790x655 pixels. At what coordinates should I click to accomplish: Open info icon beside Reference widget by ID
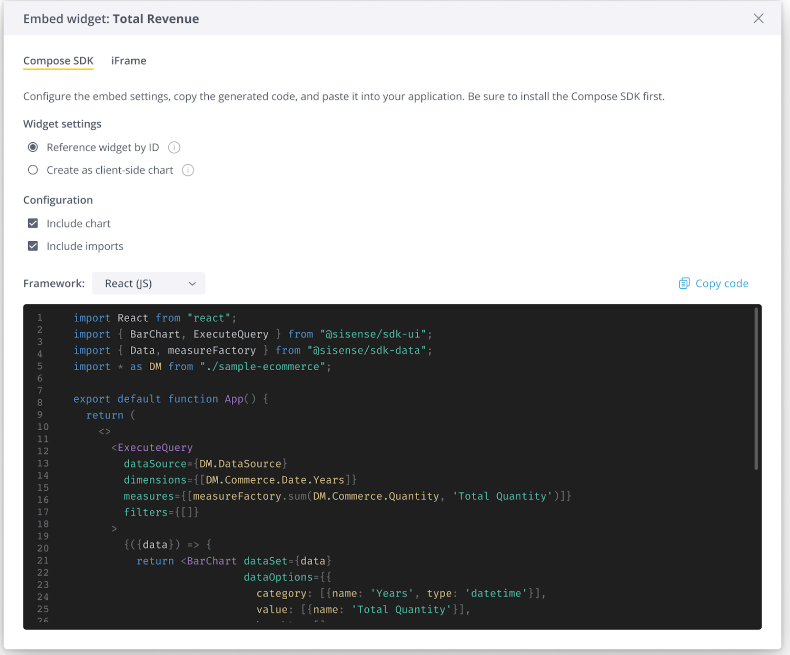pyautogui.click(x=174, y=147)
